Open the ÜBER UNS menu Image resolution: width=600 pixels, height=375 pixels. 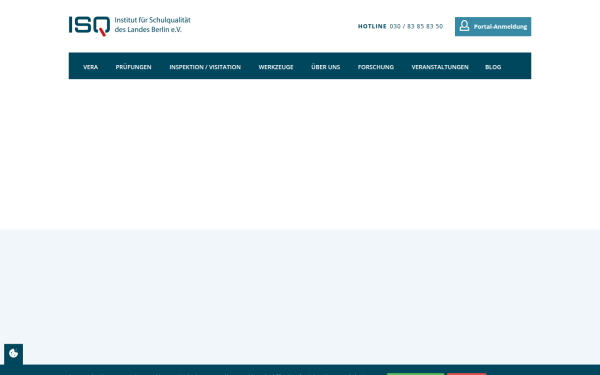326,67
